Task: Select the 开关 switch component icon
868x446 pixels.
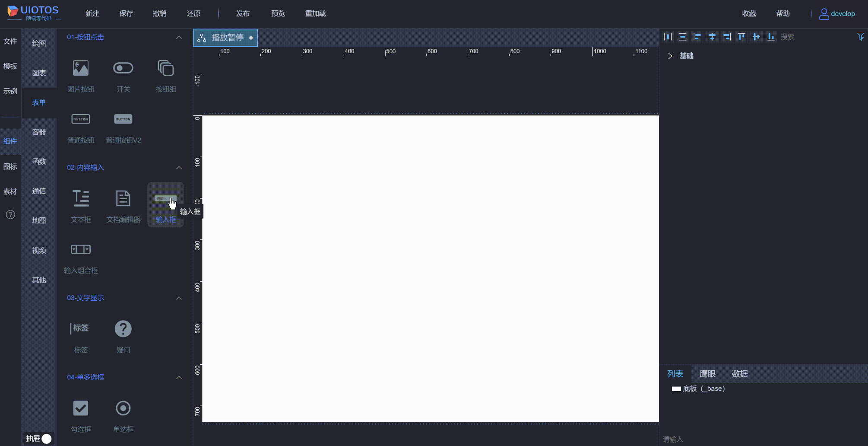Action: (x=123, y=68)
